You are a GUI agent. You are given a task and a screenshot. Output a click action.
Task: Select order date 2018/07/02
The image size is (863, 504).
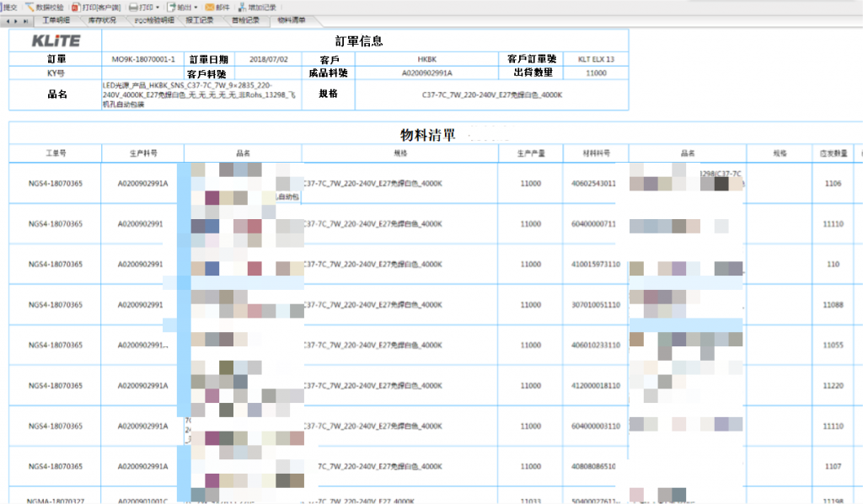pyautogui.click(x=269, y=60)
